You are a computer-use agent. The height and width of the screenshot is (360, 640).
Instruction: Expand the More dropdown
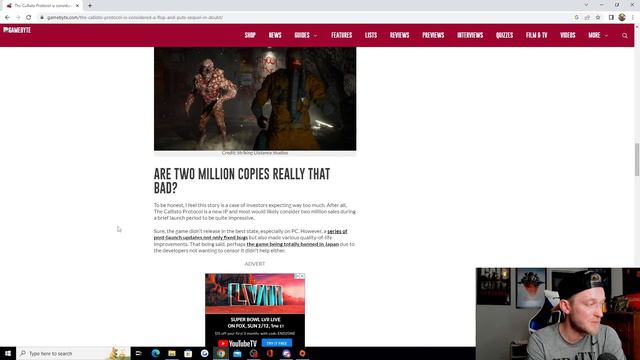coord(598,36)
